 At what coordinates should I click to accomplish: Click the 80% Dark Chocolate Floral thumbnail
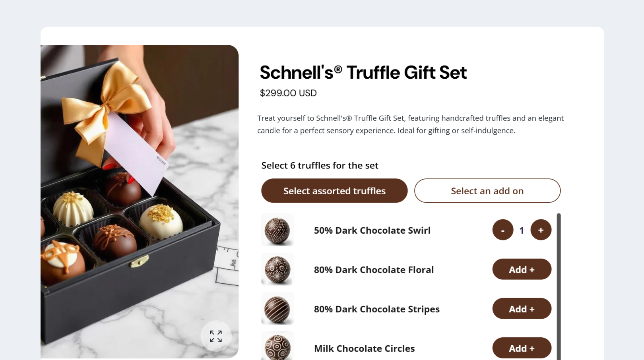pyautogui.click(x=277, y=269)
